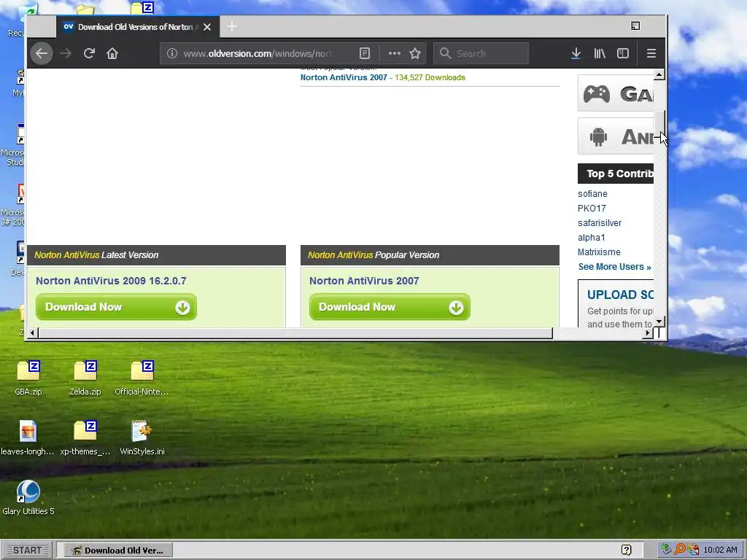Viewport: 747px width, 560px height.
Task: Select the Download Old Versions of Norton tab
Action: [x=138, y=27]
